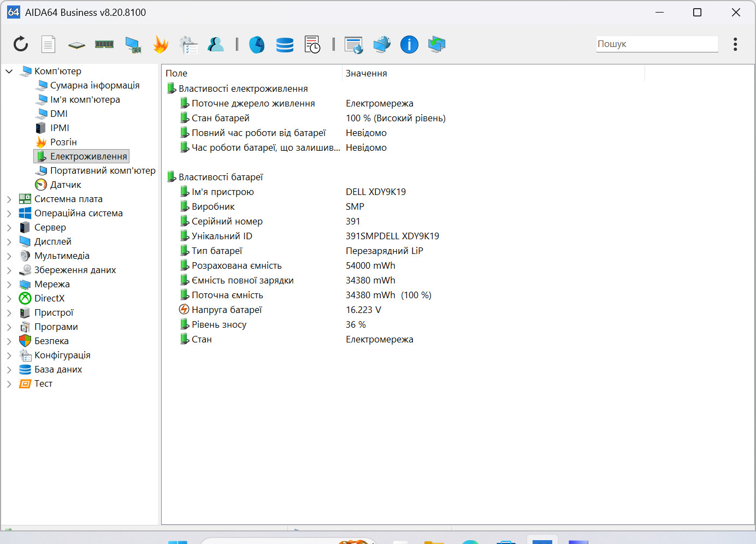The height and width of the screenshot is (544, 756).
Task: Click the document with clock toolbar icon
Action: [x=312, y=45]
